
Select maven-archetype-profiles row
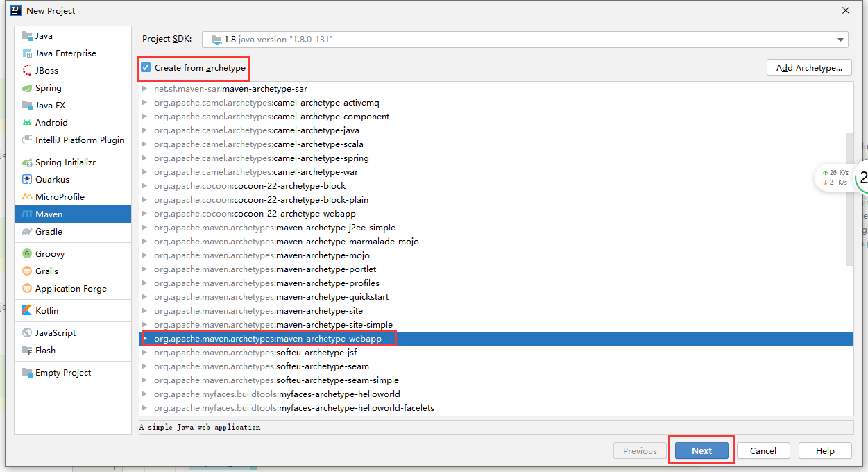[496, 283]
